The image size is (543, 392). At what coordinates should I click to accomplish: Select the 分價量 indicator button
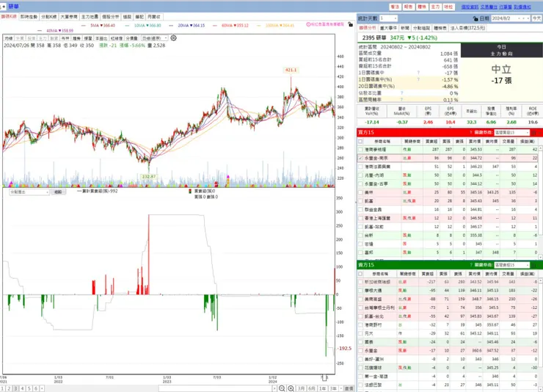(131, 38)
